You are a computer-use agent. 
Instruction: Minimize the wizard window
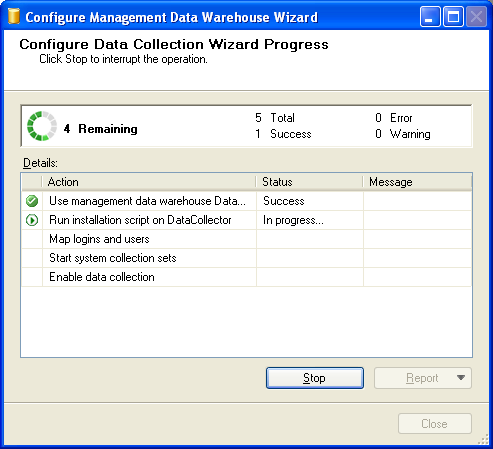tap(430, 16)
